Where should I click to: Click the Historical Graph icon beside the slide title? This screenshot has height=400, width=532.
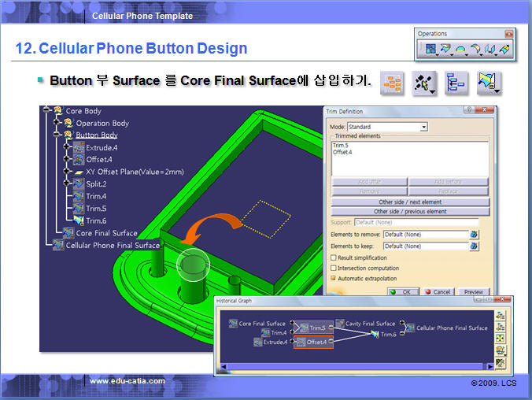click(x=391, y=83)
